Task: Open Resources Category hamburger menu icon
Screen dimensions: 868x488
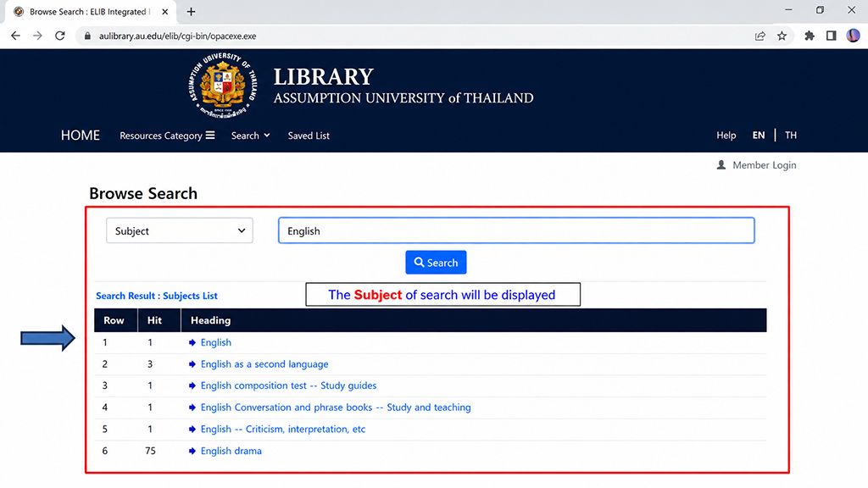Action: click(x=210, y=135)
